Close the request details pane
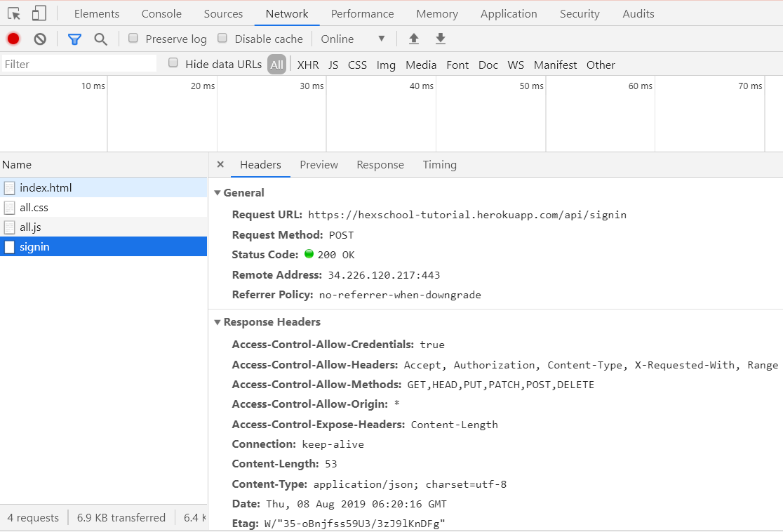The width and height of the screenshot is (783, 532). (x=220, y=164)
